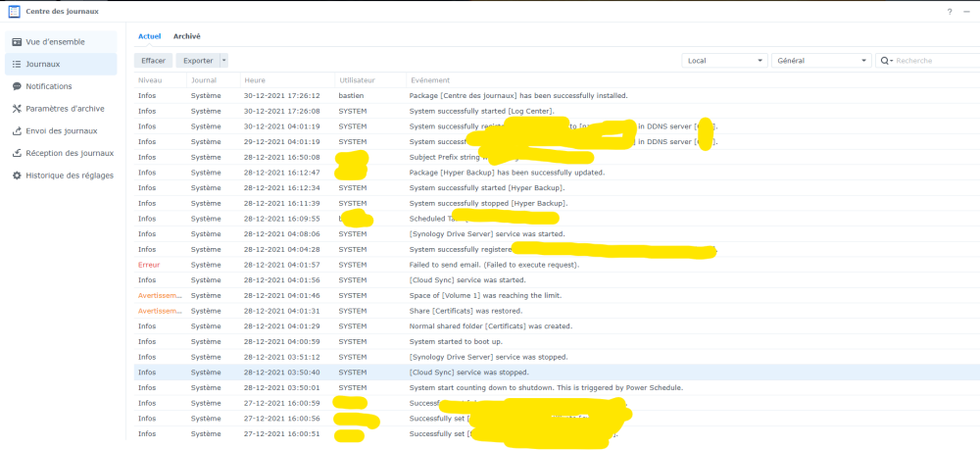Click timestamp 29-12-2021 04:01:19
Viewport: 980px width, 450px height.
pyautogui.click(x=282, y=142)
